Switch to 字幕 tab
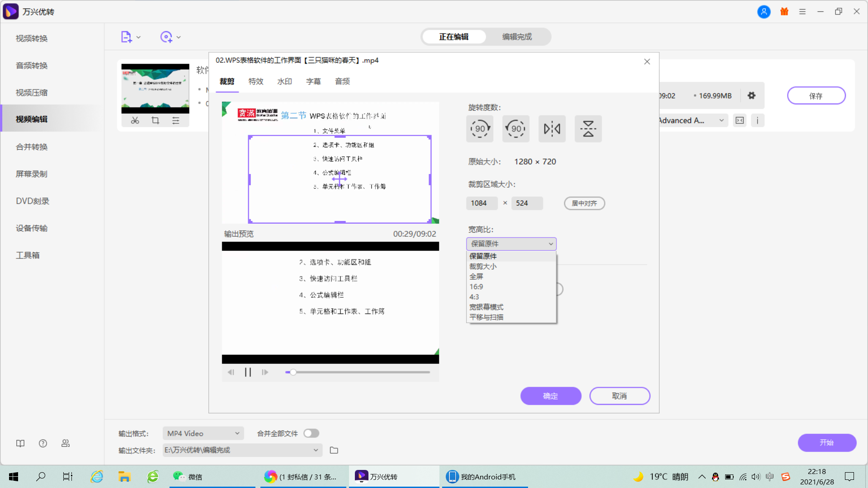This screenshot has width=868, height=488. click(x=313, y=81)
